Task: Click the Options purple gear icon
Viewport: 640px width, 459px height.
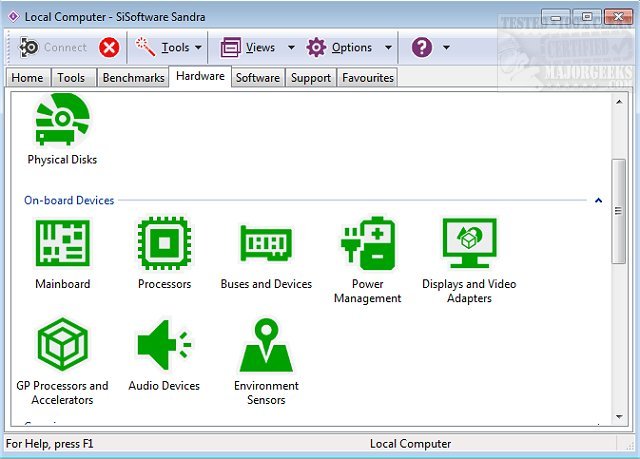Action: (x=316, y=47)
